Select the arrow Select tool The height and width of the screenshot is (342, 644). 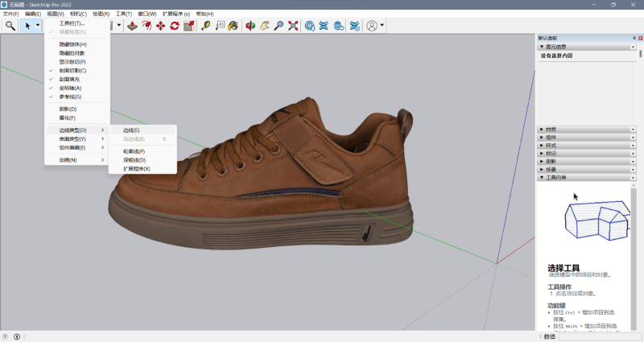pyautogui.click(x=27, y=26)
